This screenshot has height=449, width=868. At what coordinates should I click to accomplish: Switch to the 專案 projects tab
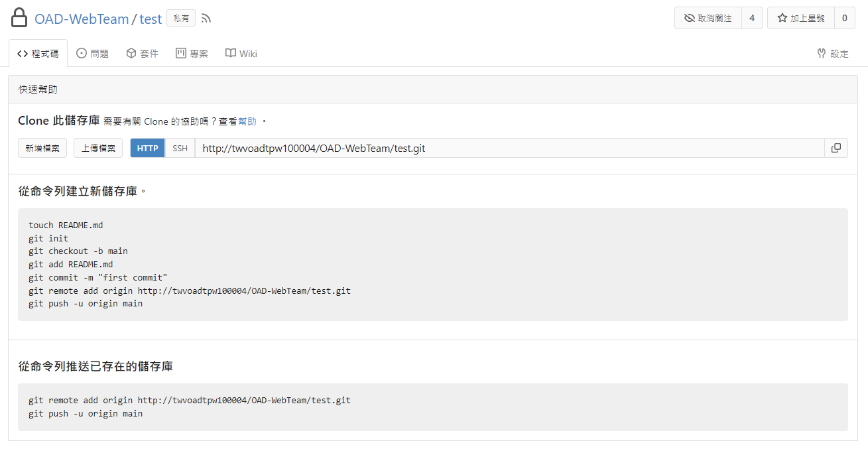pyautogui.click(x=192, y=54)
